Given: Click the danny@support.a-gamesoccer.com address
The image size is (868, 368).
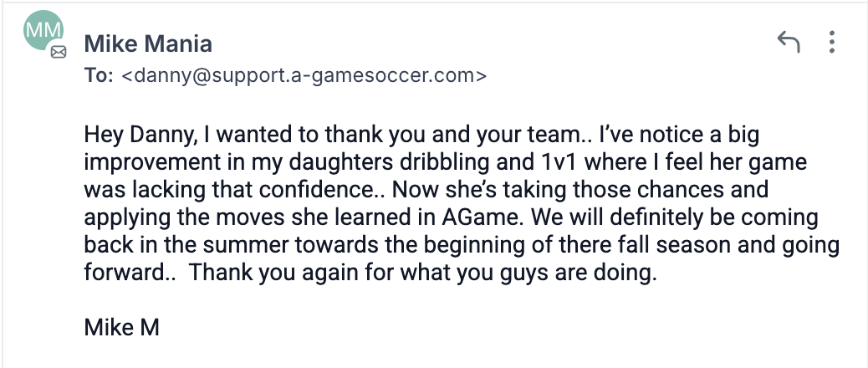Looking at the screenshot, I should (x=304, y=75).
